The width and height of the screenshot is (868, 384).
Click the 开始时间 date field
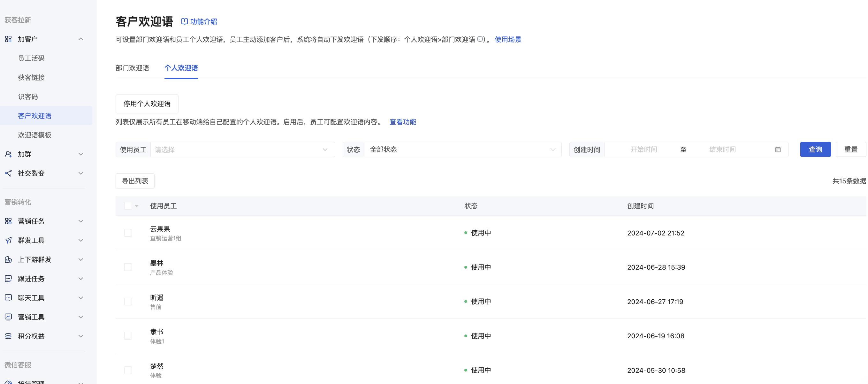643,150
